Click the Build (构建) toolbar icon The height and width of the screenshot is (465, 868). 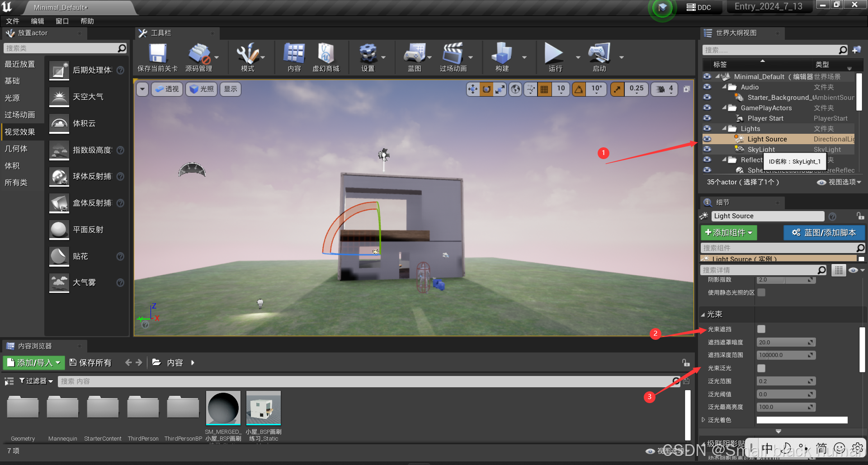502,55
